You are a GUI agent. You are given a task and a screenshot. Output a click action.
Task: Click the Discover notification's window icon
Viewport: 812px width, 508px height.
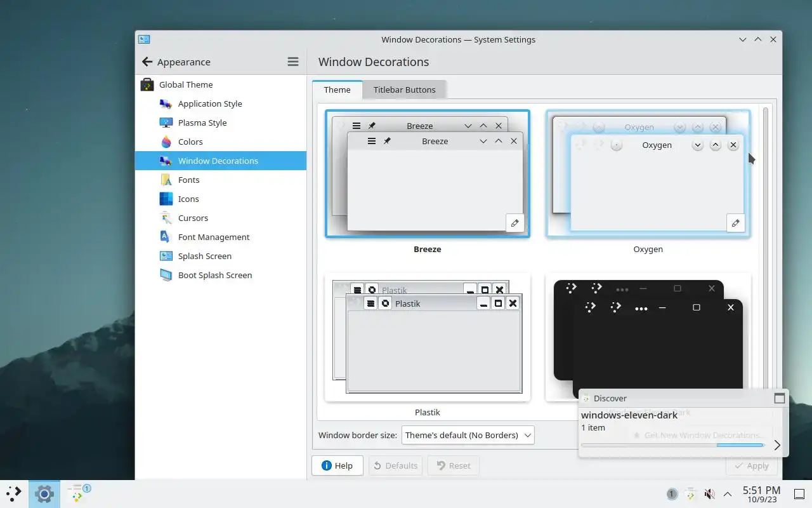coord(780,398)
